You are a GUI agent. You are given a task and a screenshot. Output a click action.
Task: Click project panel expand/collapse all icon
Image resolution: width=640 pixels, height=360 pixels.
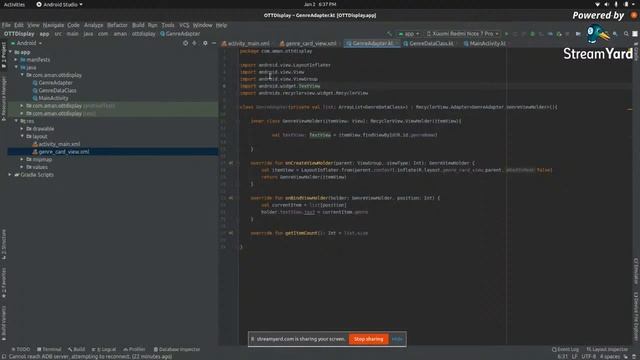[195, 43]
